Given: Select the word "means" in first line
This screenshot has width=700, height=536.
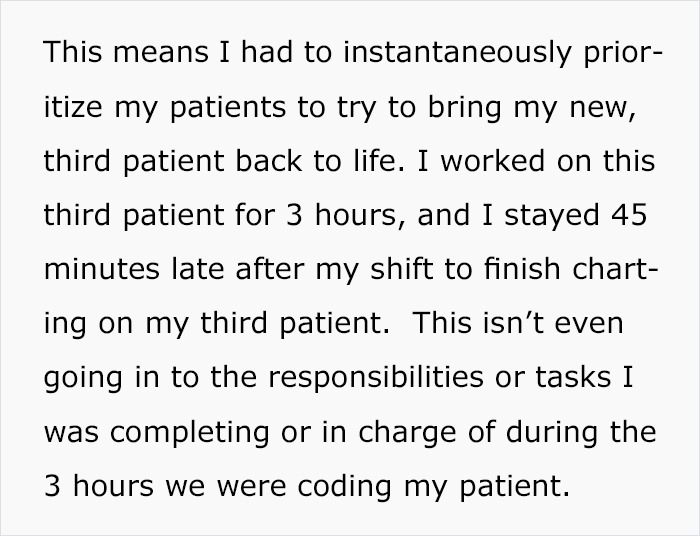Looking at the screenshot, I should [x=161, y=53].
